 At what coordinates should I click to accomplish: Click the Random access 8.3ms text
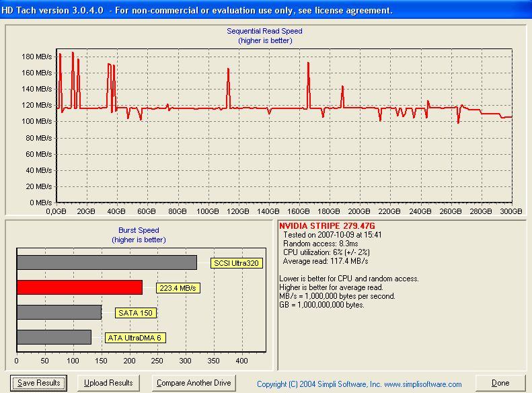coord(320,244)
